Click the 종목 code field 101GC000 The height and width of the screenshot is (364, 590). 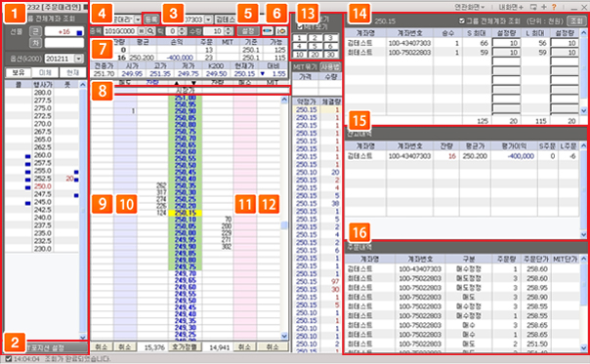point(120,31)
